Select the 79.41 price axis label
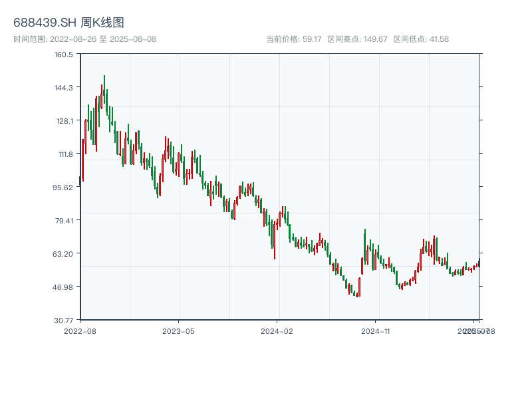This screenshot has width=532, height=399. (64, 220)
